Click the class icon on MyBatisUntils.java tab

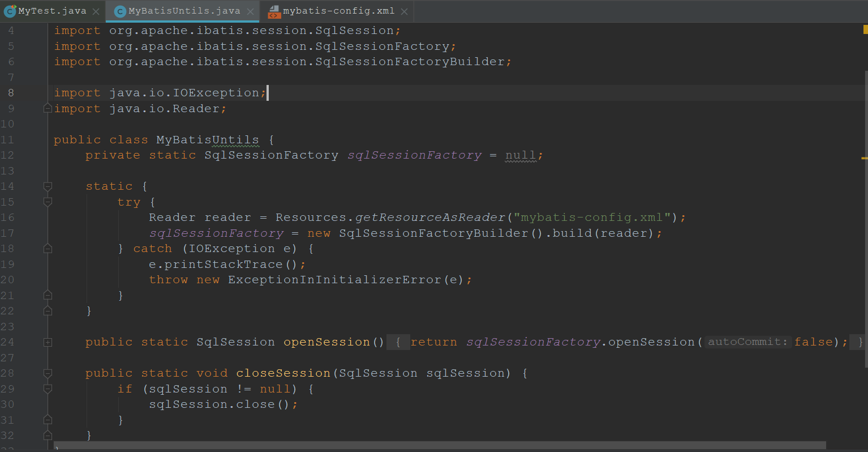pos(120,11)
